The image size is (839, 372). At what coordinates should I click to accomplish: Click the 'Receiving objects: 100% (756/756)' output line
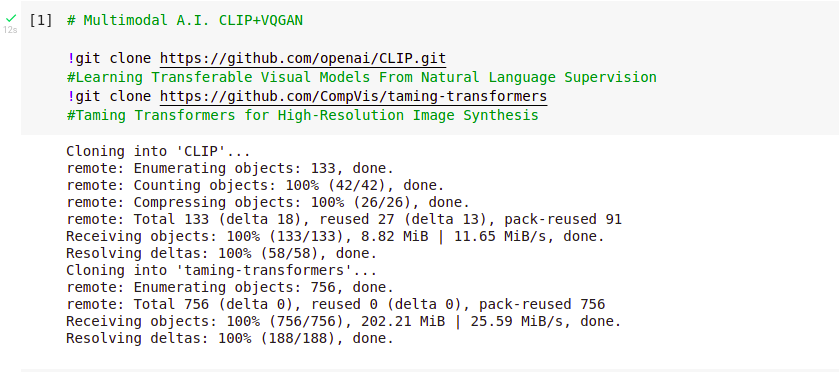344,322
